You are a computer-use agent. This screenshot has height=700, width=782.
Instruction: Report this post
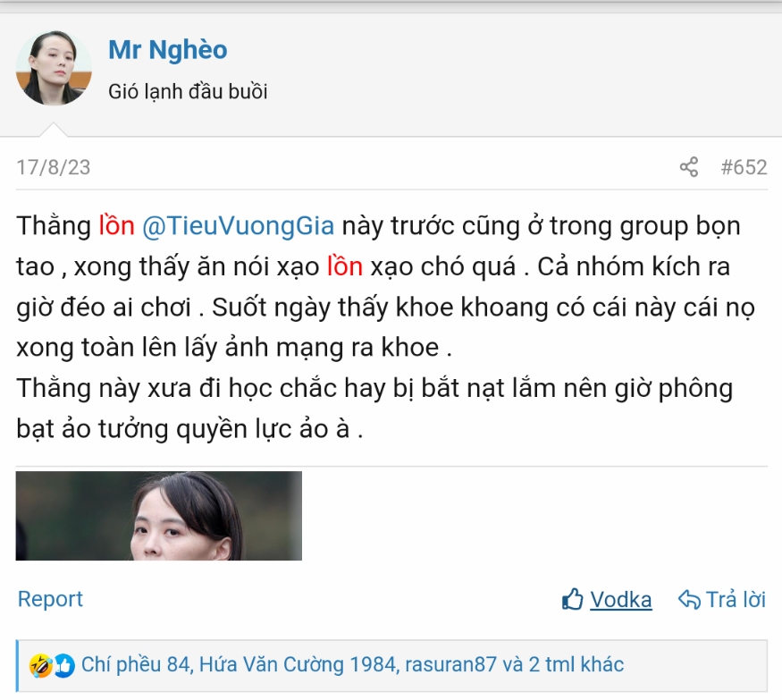(50, 599)
